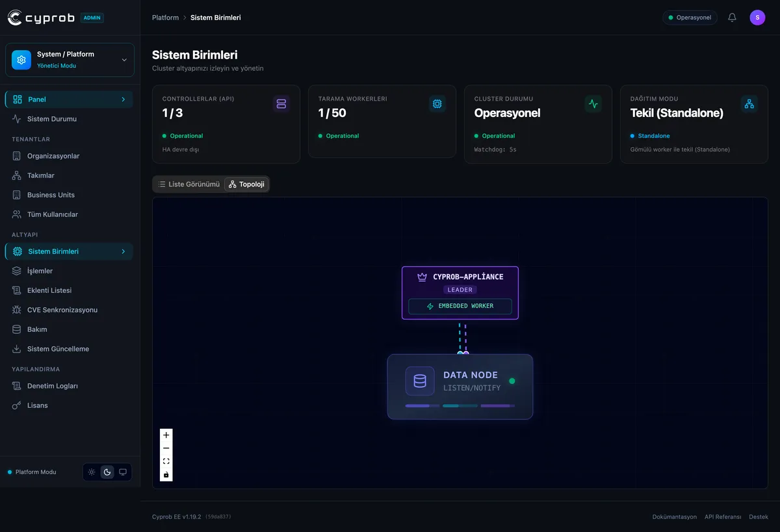The height and width of the screenshot is (532, 780).
Task: Click the green status dot on DATA NODE
Action: (x=512, y=381)
